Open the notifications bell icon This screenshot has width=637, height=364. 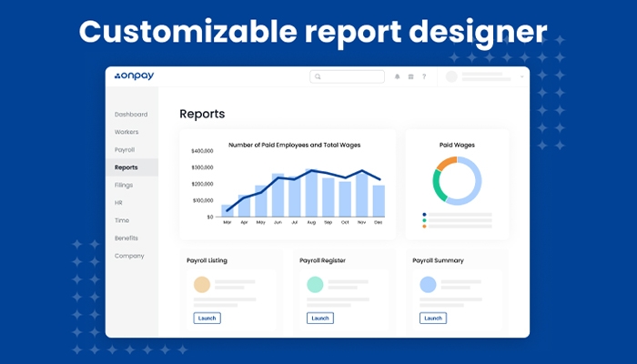pos(397,77)
